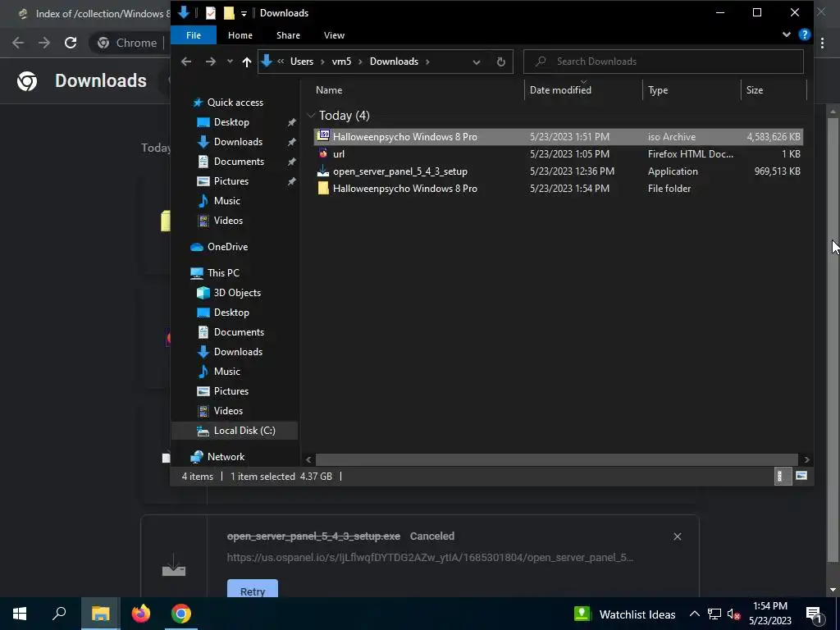Click scroll-right arrow of file list scrollbar
This screenshot has width=840, height=630.
pyautogui.click(x=807, y=459)
